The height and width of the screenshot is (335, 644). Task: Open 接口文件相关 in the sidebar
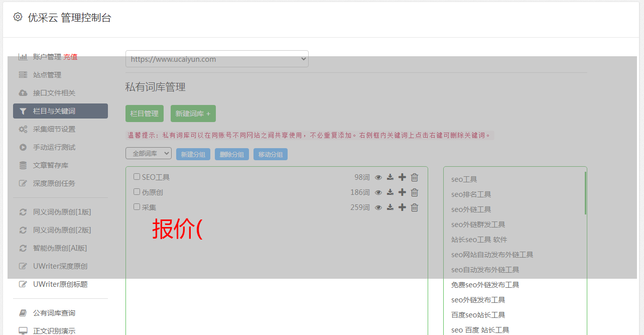pyautogui.click(x=54, y=93)
